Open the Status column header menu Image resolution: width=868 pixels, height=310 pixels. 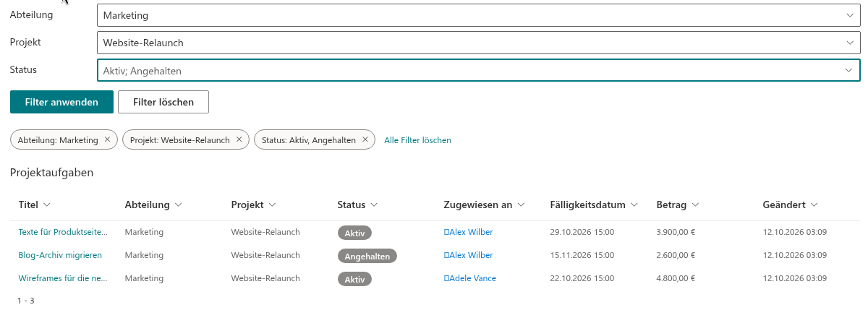click(x=357, y=204)
